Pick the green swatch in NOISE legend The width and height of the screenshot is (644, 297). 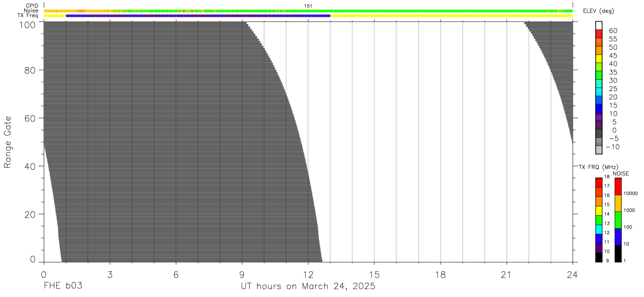pos(618,220)
